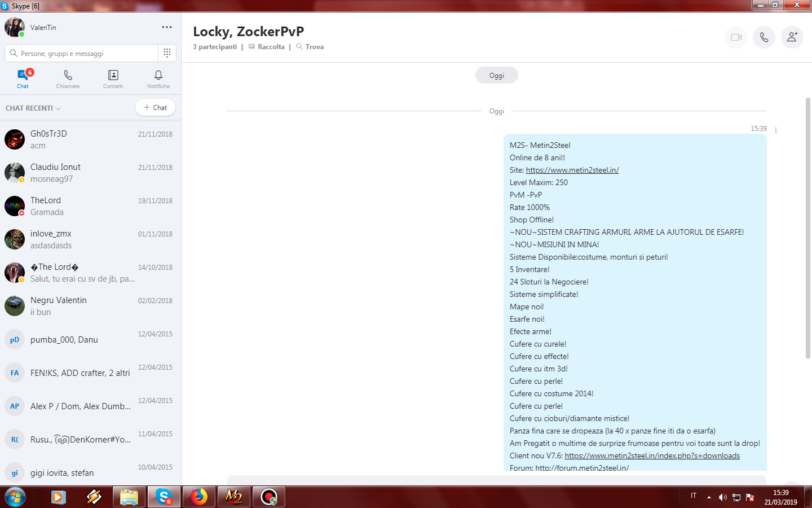This screenshot has height=508, width=812.
Task: Open the media player taskbar icon
Action: point(59,497)
